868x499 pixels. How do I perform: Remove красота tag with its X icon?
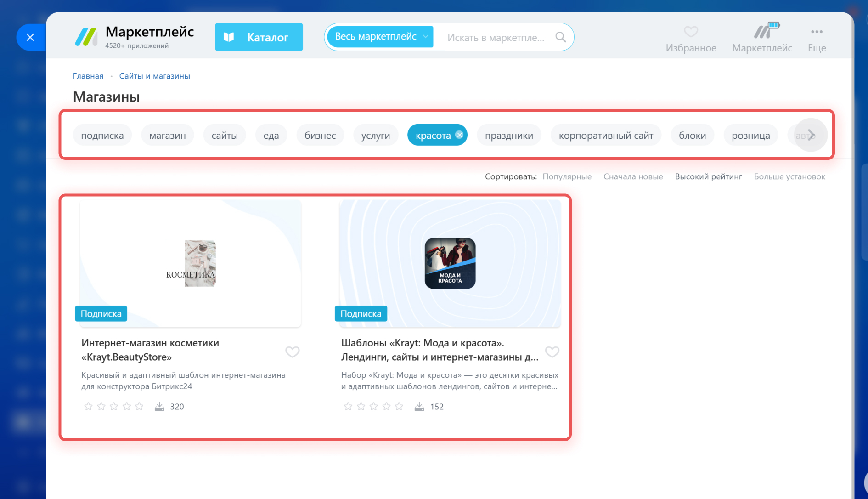pos(459,135)
